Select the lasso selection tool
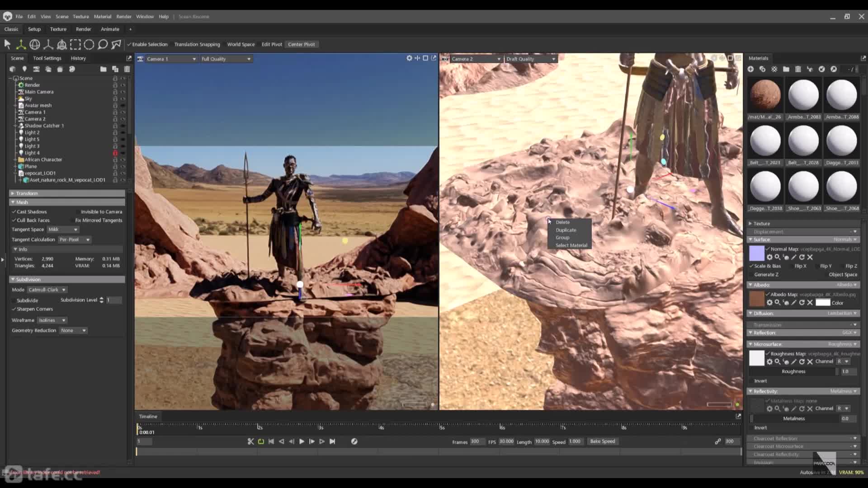This screenshot has height=488, width=868. 103,44
